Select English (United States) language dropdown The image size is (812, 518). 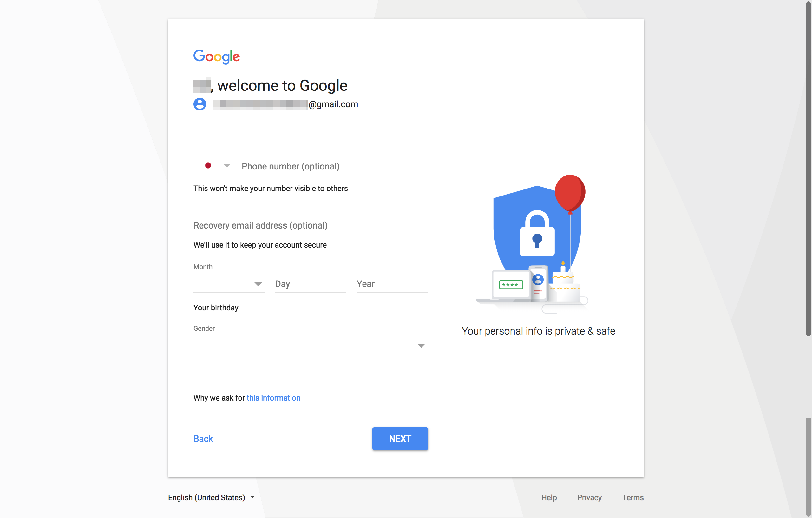pyautogui.click(x=211, y=497)
